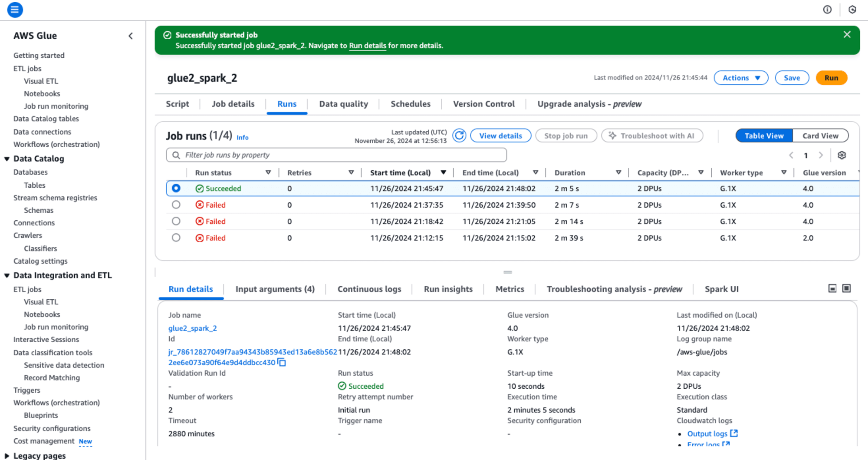Refresh the job runs list
868x460 pixels.
point(459,136)
